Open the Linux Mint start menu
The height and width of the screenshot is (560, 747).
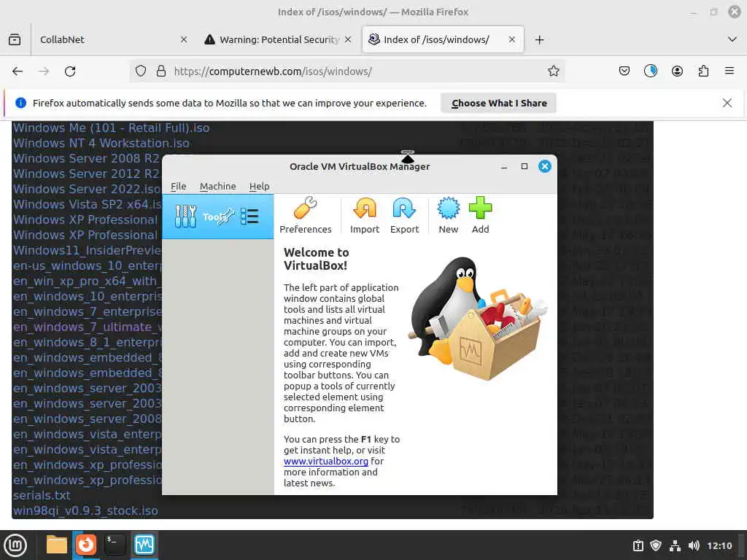pos(15,545)
